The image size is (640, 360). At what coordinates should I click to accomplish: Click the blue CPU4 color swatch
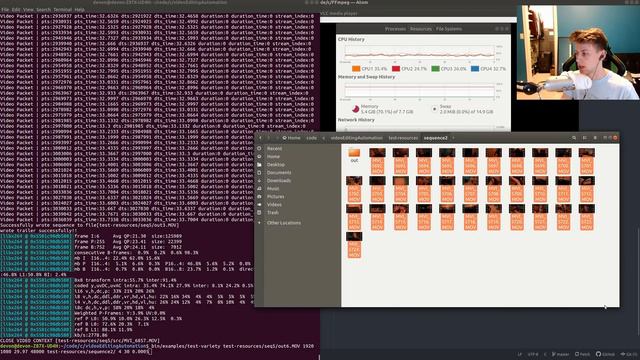(x=475, y=69)
